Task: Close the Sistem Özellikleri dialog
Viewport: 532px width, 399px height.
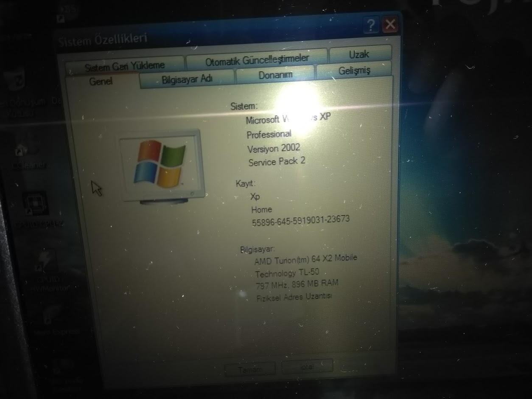Action: coord(389,25)
